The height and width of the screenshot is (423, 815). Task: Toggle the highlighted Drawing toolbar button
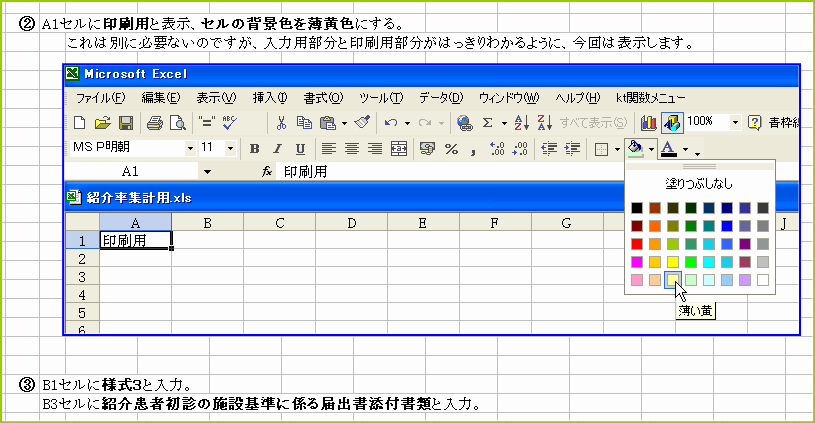click(x=672, y=123)
